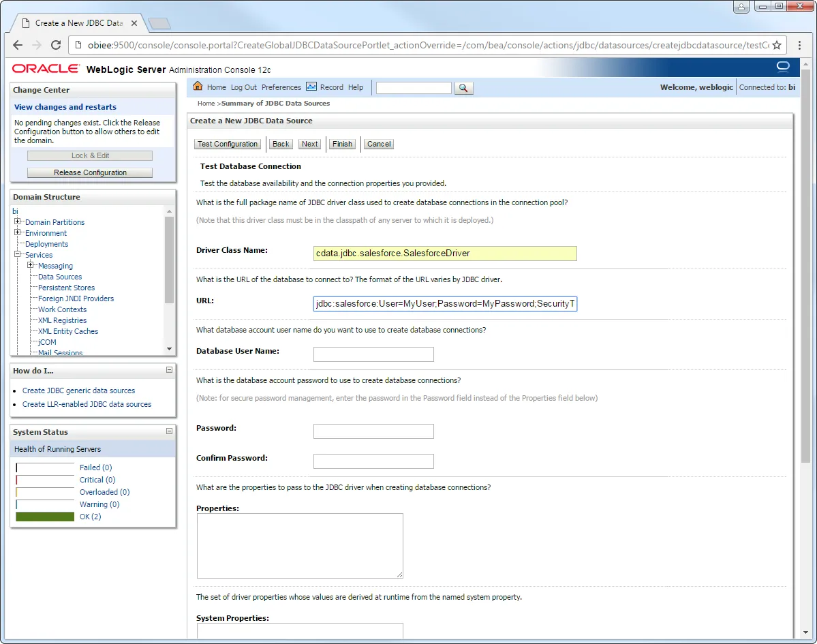The image size is (817, 644).
Task: Click the oval status icon in the banner
Action: [x=782, y=67]
